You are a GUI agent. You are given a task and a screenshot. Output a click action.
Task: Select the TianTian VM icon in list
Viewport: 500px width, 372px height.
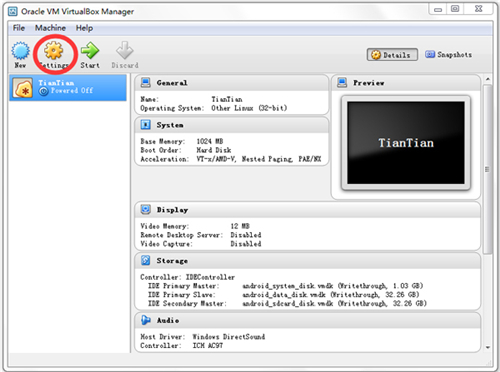coord(23,88)
